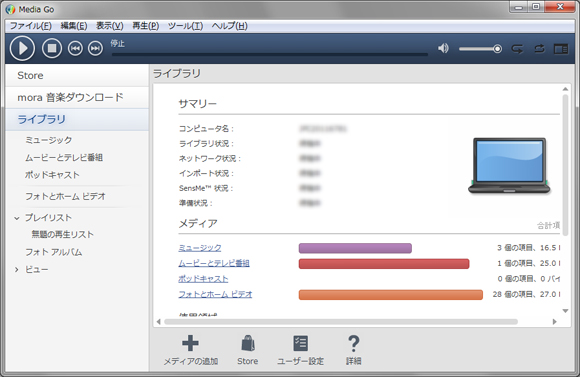Toggle the shuffle playback icon

539,48
